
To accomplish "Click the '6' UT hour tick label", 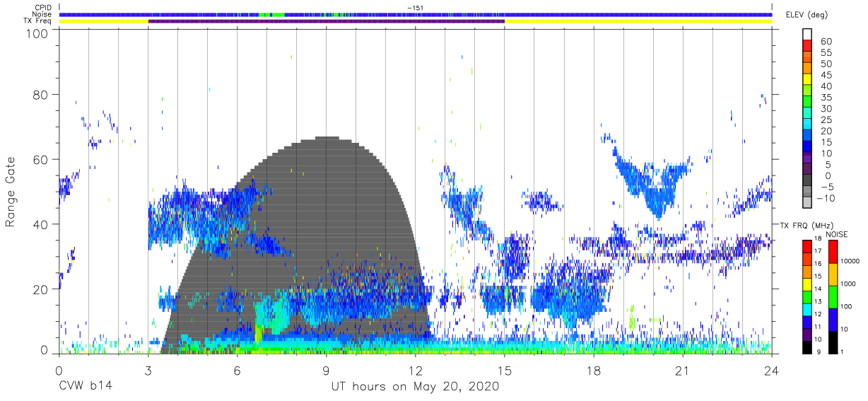I will [x=237, y=371].
